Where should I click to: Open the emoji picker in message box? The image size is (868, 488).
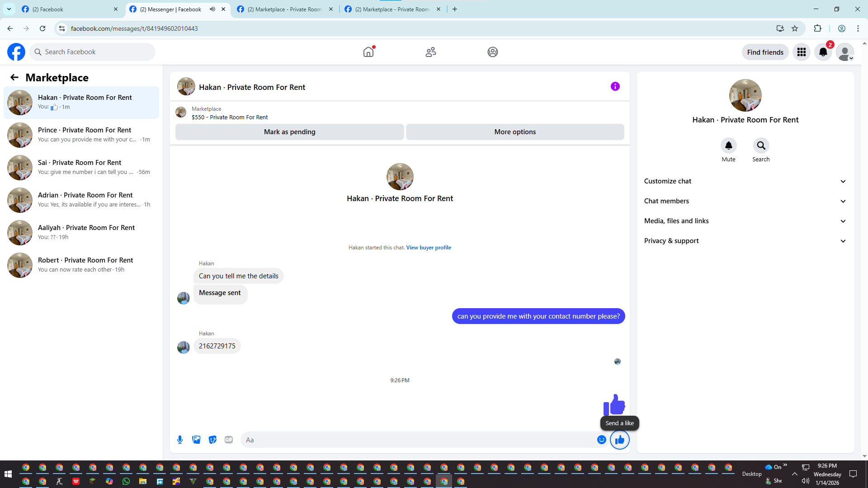click(x=601, y=440)
